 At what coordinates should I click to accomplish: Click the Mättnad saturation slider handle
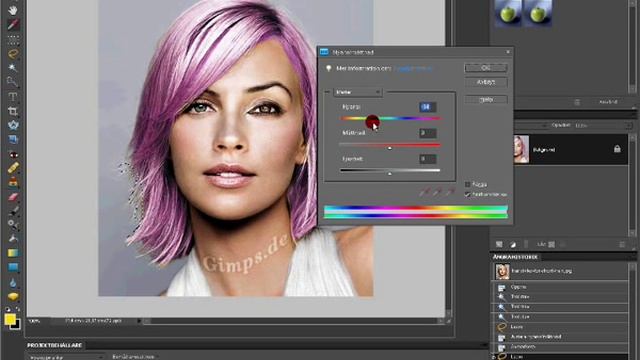coord(390,148)
